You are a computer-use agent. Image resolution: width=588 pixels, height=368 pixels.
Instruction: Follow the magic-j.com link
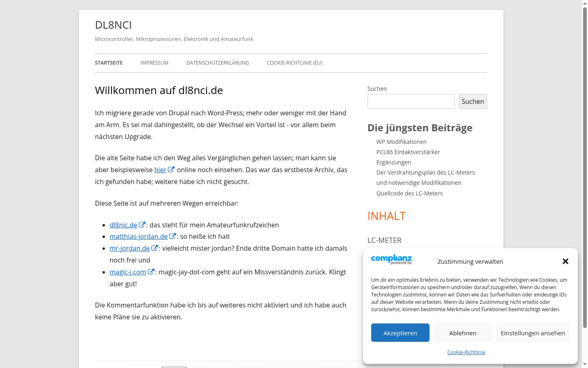point(128,272)
